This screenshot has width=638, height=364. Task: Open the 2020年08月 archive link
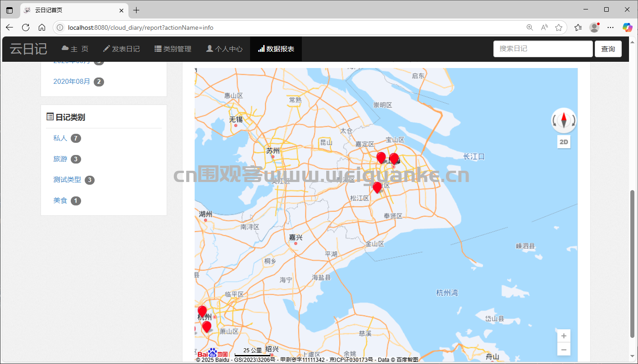point(72,82)
